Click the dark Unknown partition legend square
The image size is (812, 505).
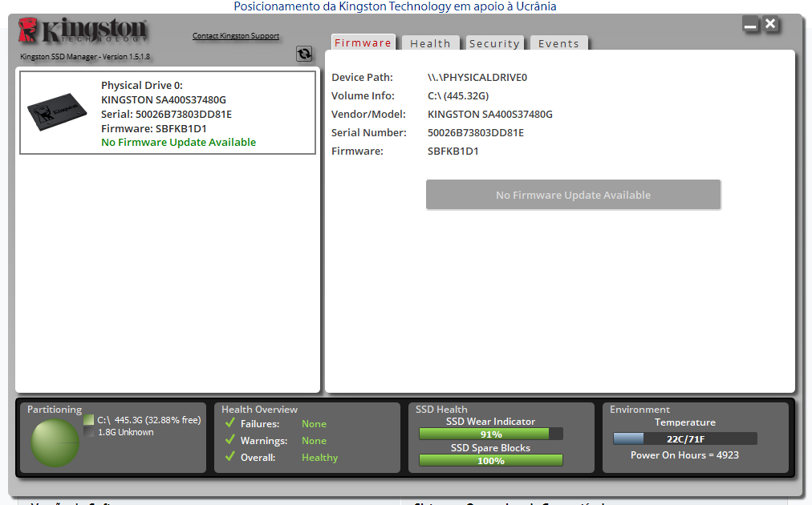point(88,431)
